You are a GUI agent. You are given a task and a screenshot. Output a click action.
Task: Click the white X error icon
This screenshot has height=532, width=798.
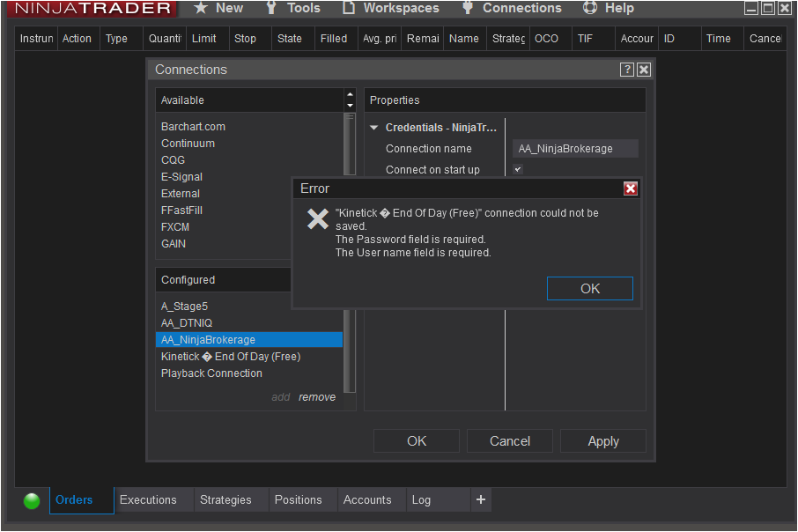(x=318, y=219)
